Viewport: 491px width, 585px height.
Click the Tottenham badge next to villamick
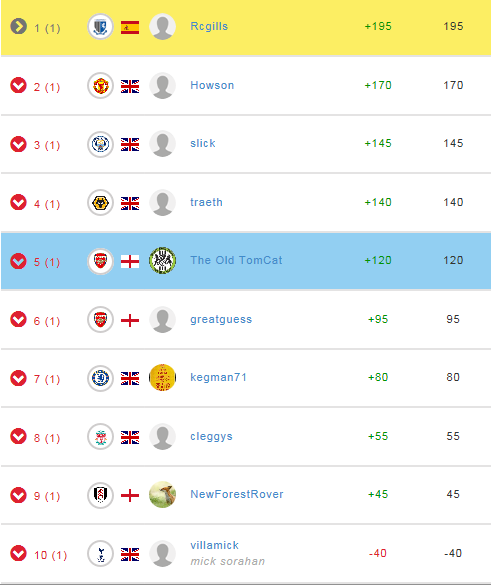click(x=100, y=554)
